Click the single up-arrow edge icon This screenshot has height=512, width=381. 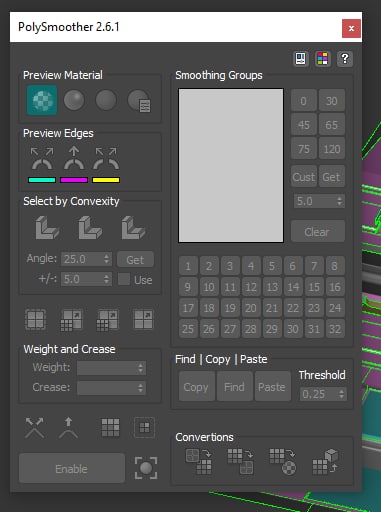68,428
